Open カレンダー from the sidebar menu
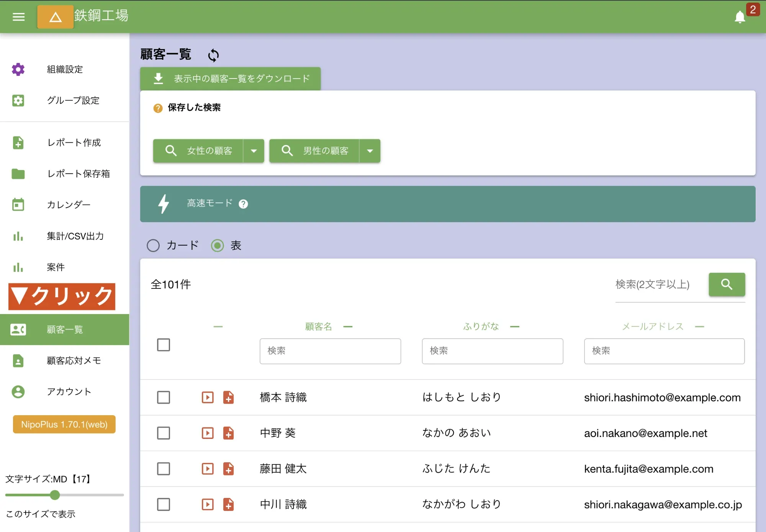Image resolution: width=766 pixels, height=532 pixels. click(x=69, y=205)
